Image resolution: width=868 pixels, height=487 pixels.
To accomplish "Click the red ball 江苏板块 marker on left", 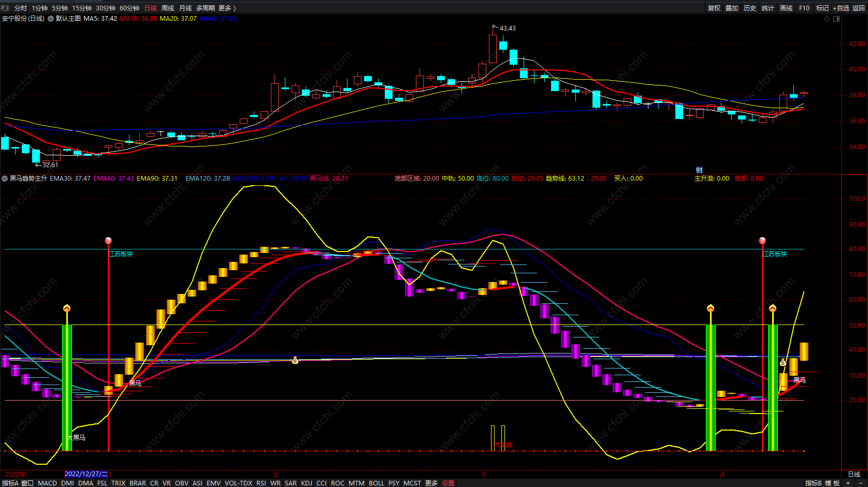I will (x=108, y=241).
